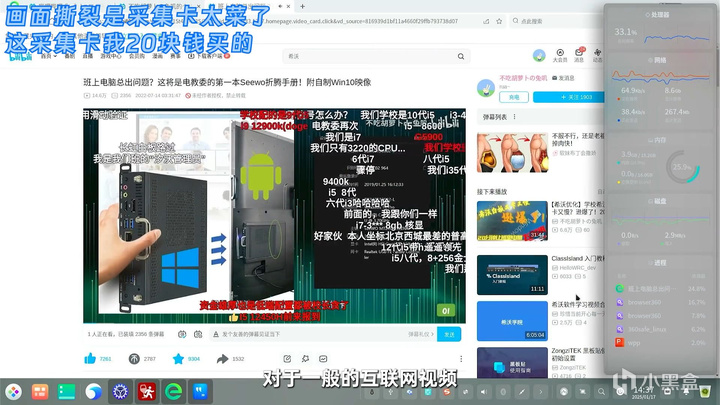Open the 弹幕礼仪 link
The height and width of the screenshot is (405, 720).
click(421, 334)
